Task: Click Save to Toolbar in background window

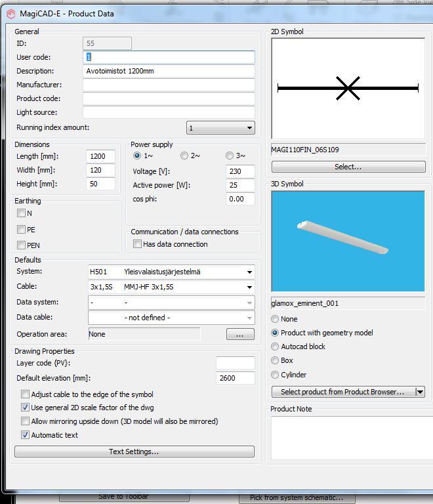Action: point(124,497)
